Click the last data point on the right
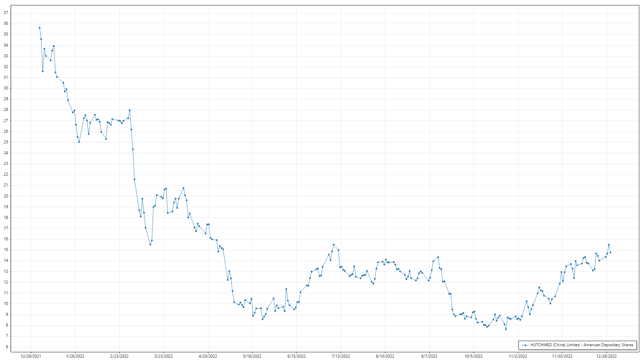 (x=610, y=252)
